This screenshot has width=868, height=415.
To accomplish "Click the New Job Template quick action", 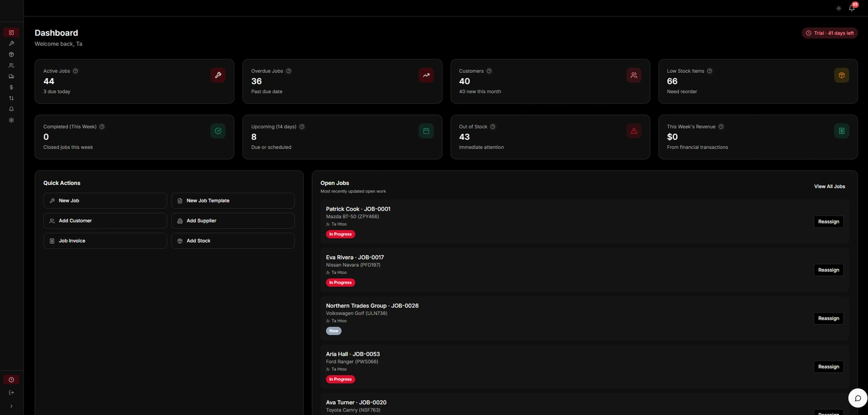I will coord(233,201).
